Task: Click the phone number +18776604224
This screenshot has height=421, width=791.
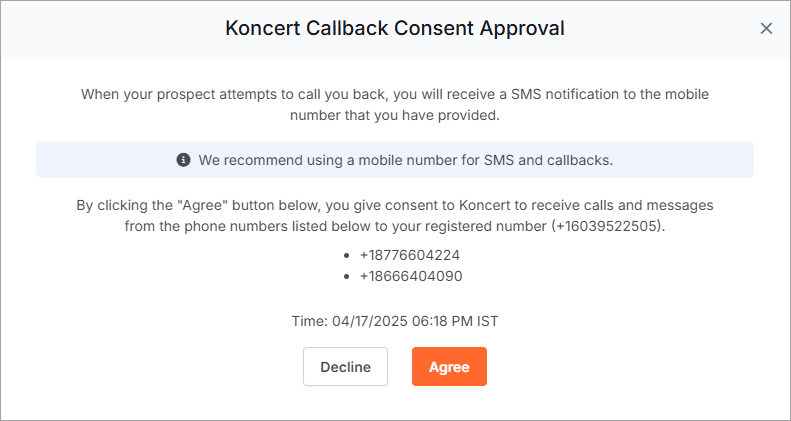Action: coord(410,255)
